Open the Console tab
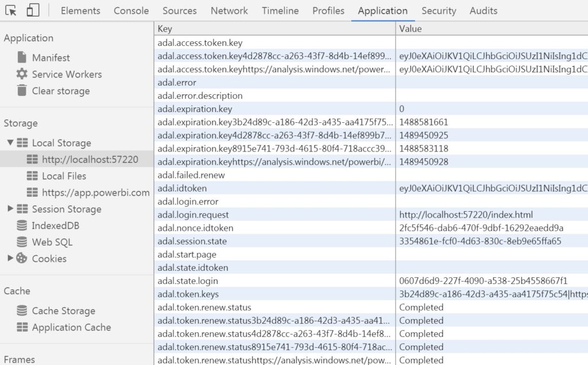 pos(131,10)
